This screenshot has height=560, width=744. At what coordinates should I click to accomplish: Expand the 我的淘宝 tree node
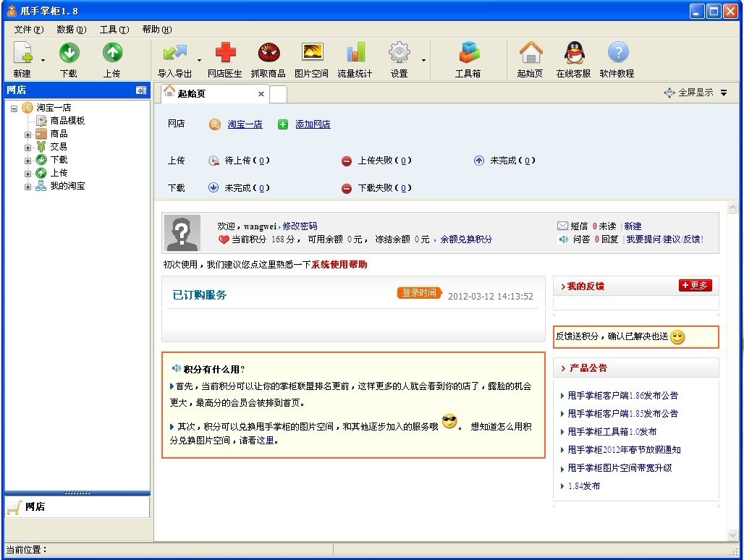click(28, 187)
